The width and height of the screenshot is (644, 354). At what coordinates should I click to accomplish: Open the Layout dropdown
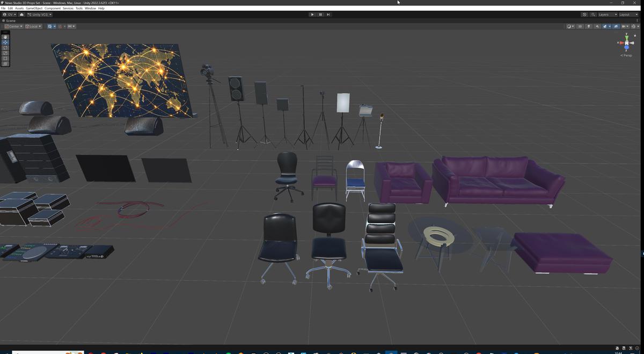click(x=628, y=15)
